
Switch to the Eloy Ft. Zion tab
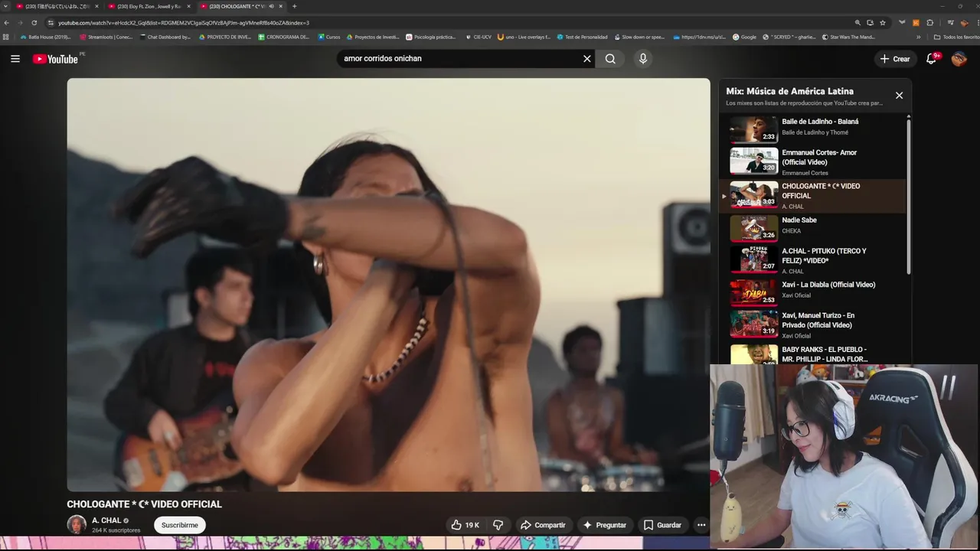(x=149, y=6)
